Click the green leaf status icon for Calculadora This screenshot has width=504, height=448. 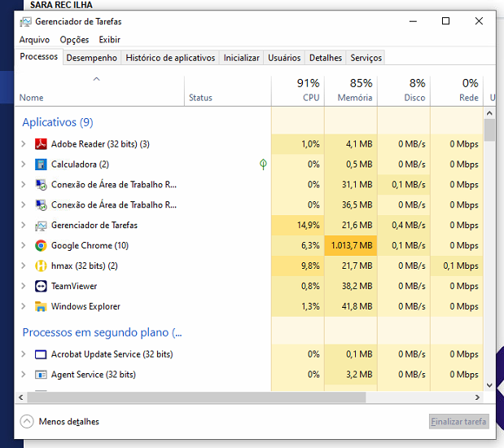(262, 165)
